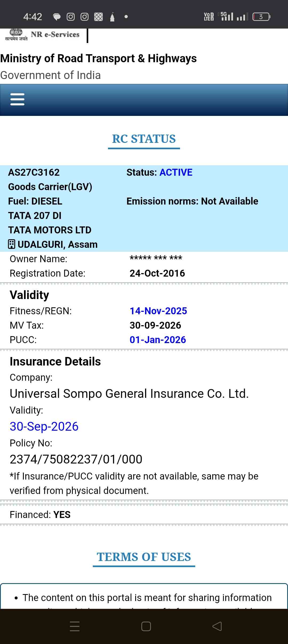Tap the Android back navigation button
Image resolution: width=288 pixels, height=644 pixels.
[x=217, y=626]
